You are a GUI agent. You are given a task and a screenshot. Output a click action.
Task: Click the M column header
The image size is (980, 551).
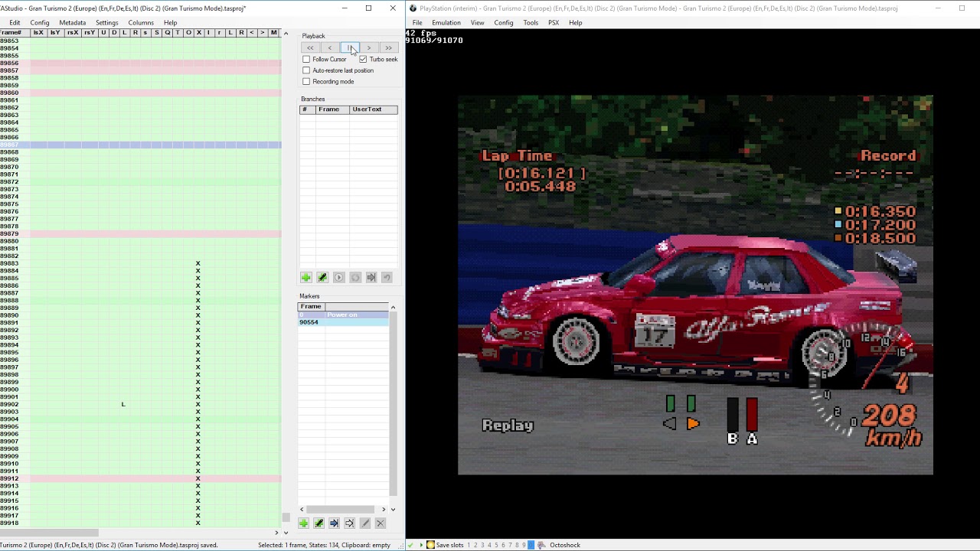tap(273, 33)
